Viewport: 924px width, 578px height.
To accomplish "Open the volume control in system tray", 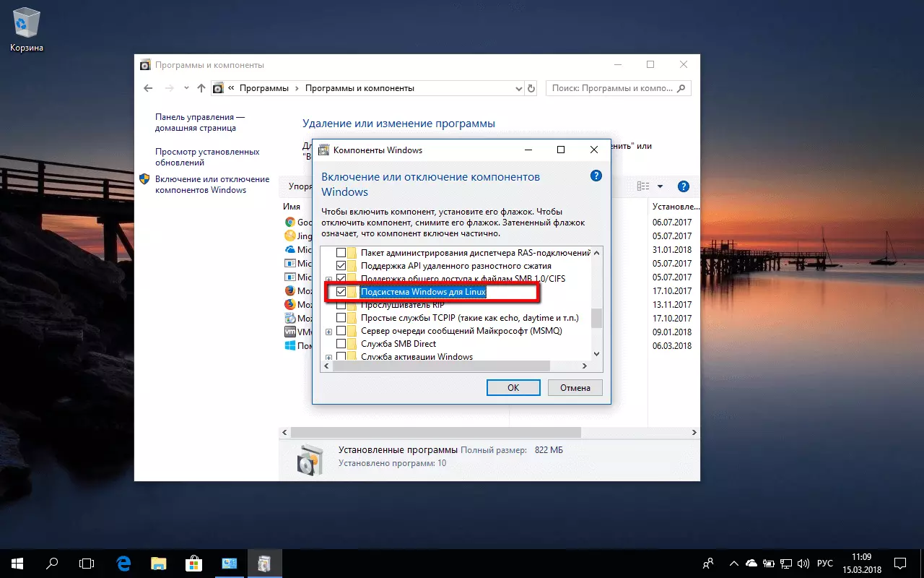I will pyautogui.click(x=803, y=563).
